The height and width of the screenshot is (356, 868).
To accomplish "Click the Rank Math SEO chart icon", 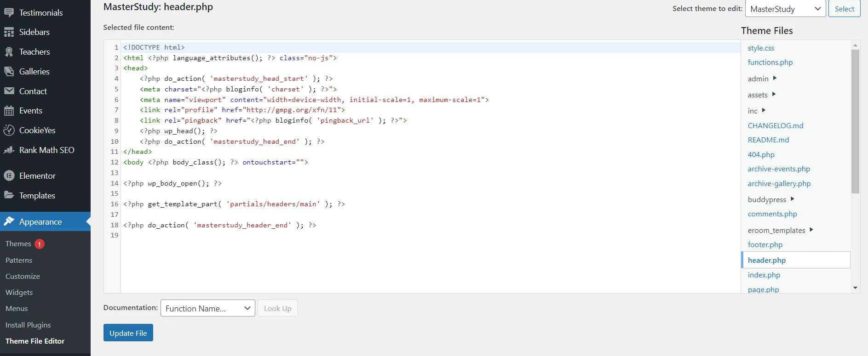I will click(x=9, y=150).
